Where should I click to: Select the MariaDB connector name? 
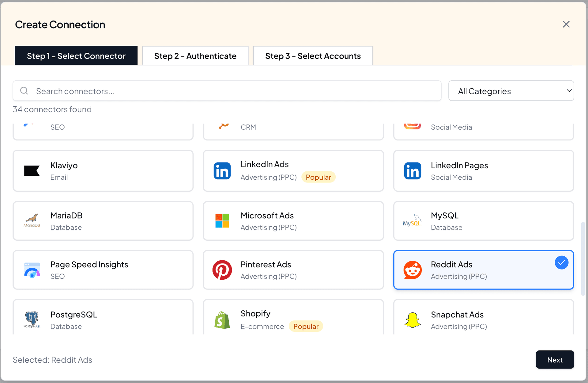click(x=66, y=215)
